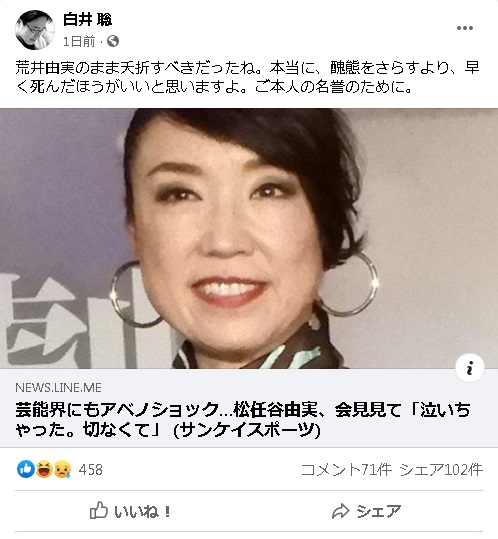Image resolution: width=498 pixels, height=539 pixels.
Task: Open the profile name 白井 聡
Action: 88,19
